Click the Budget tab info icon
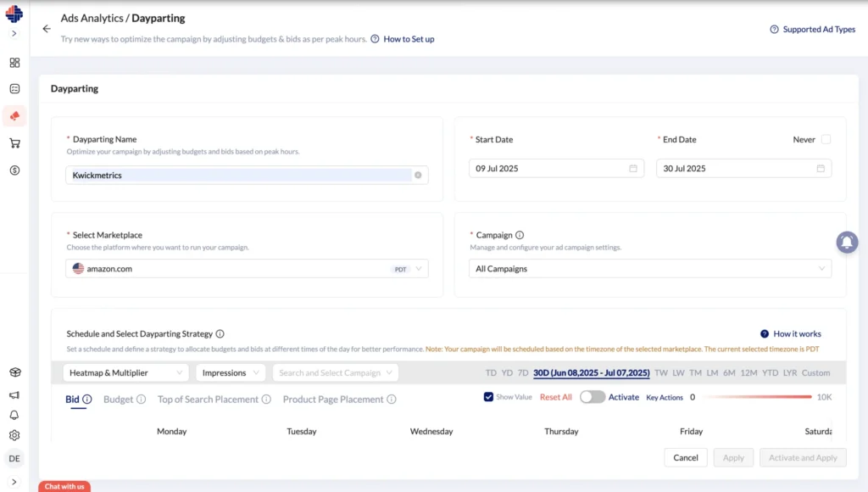 [142, 400]
